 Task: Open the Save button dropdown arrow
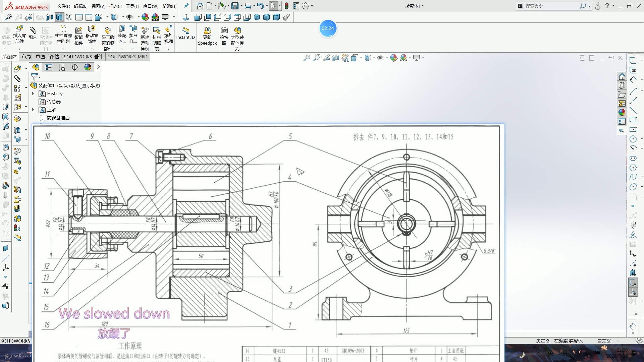pos(241,6)
